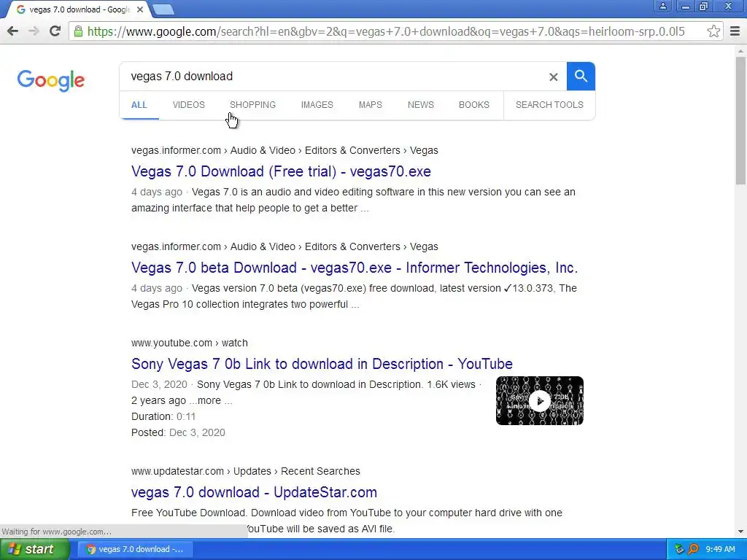The width and height of the screenshot is (747, 560).
Task: Switch to the SHOPPING tab
Action: [x=252, y=105]
